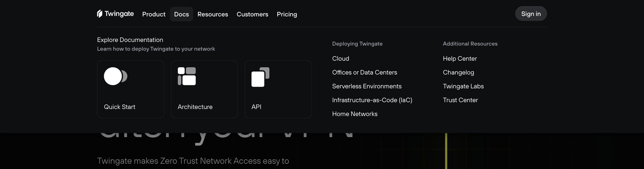
Task: Open Home Networks link
Action: [x=355, y=114]
